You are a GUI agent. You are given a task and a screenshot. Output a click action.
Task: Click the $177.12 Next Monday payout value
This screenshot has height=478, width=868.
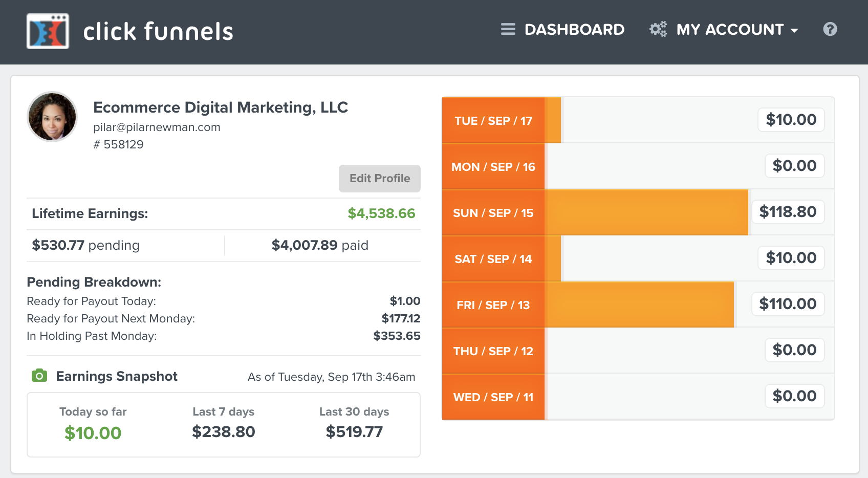pyautogui.click(x=401, y=318)
